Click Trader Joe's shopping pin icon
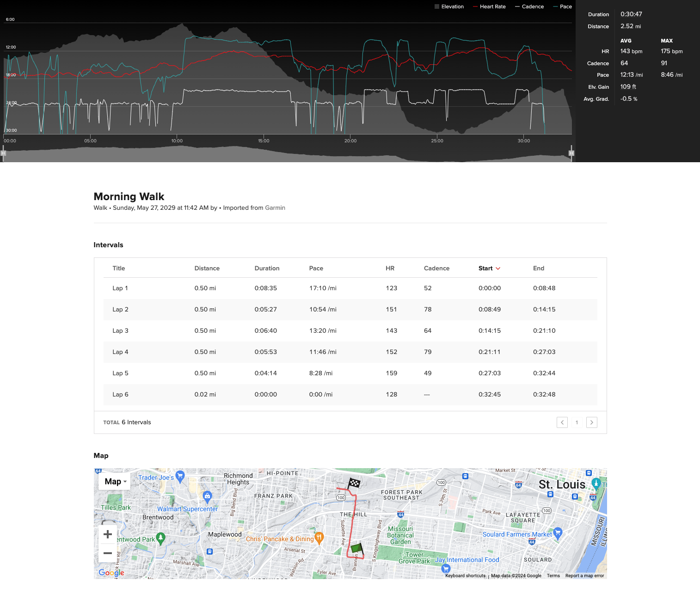Viewport: 700px width, 592px height. click(180, 476)
